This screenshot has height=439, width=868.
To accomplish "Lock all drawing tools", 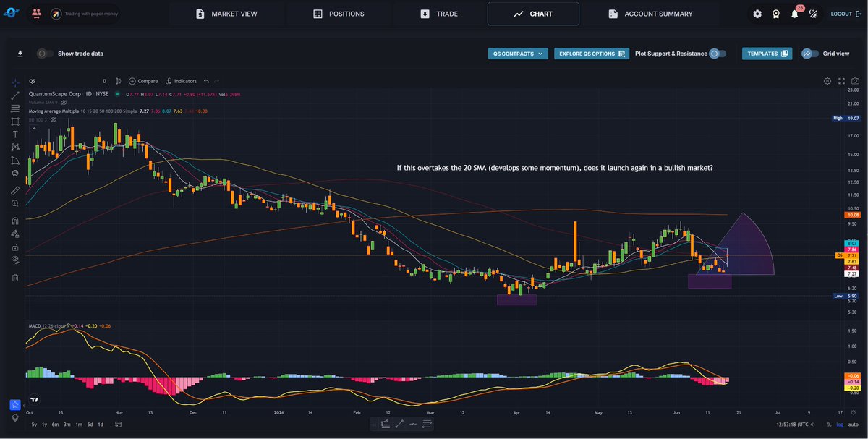I will point(15,247).
